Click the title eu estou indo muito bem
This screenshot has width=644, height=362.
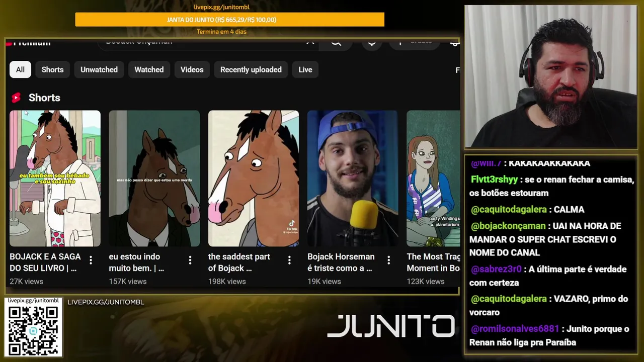click(136, 262)
